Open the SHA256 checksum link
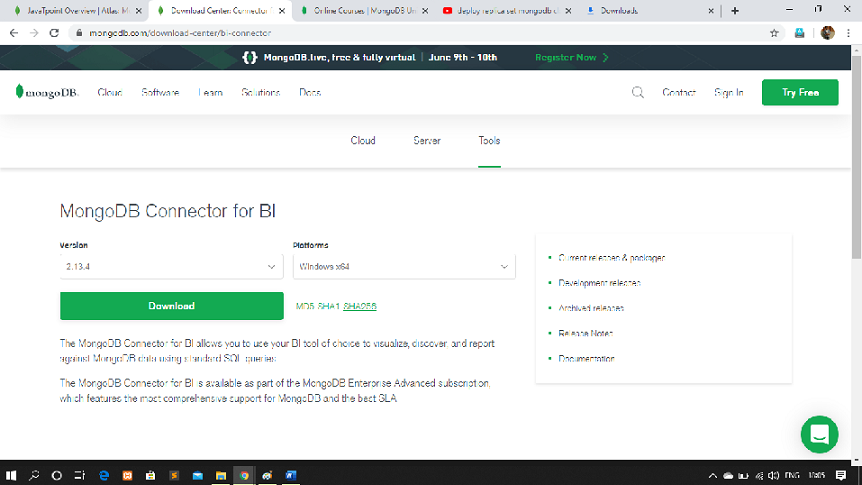The image size is (862, 485). (x=360, y=306)
